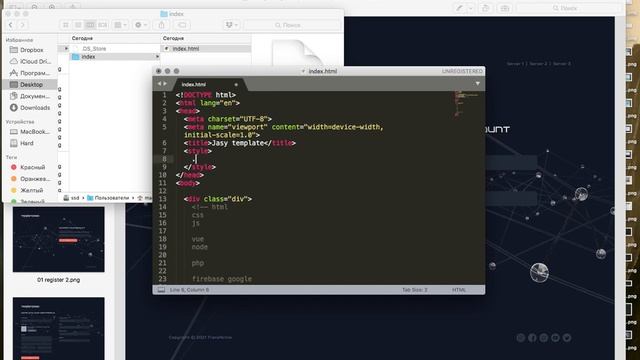Click the Preview toolbar share button
The width and height of the screenshot is (640, 360).
[73, 7]
